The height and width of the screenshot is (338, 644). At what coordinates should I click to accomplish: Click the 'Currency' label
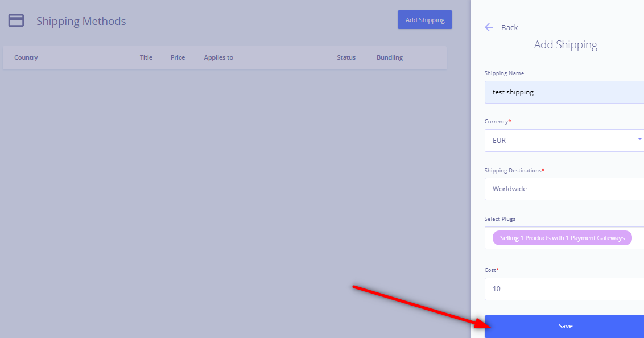[x=496, y=122]
